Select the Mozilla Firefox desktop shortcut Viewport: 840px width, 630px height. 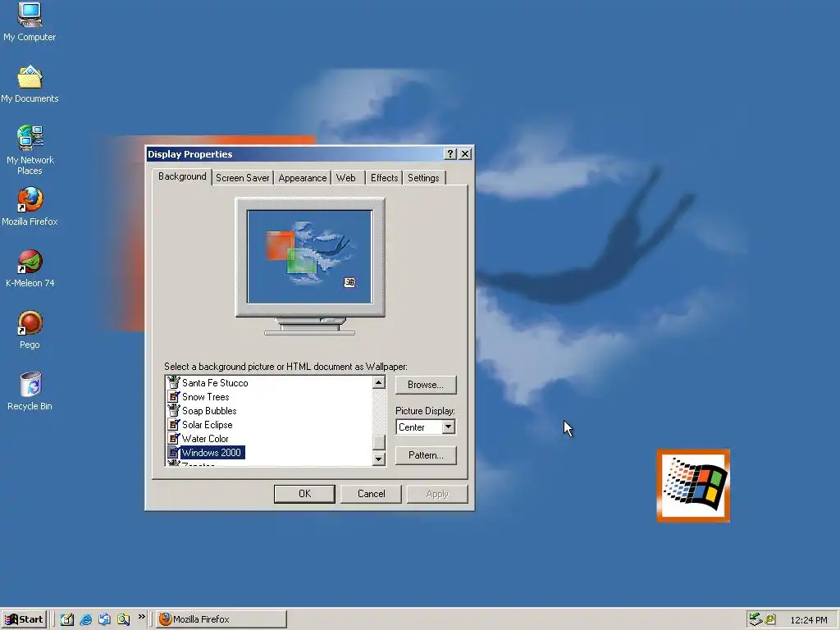[30, 206]
